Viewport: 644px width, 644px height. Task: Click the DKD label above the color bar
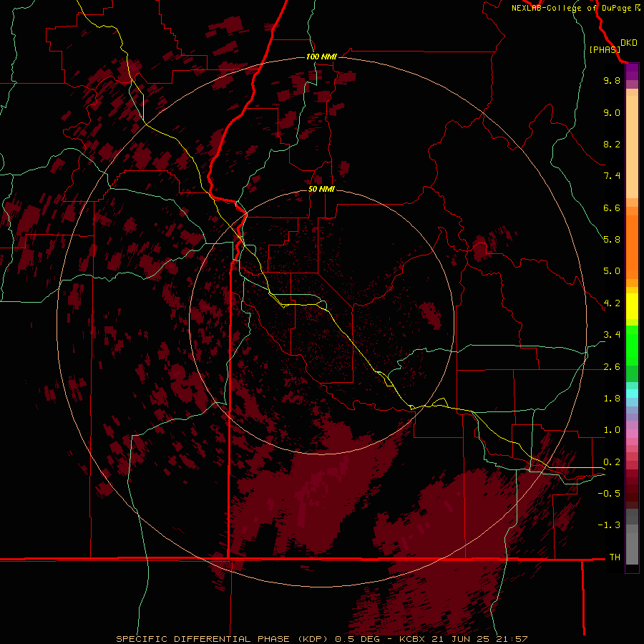click(628, 43)
